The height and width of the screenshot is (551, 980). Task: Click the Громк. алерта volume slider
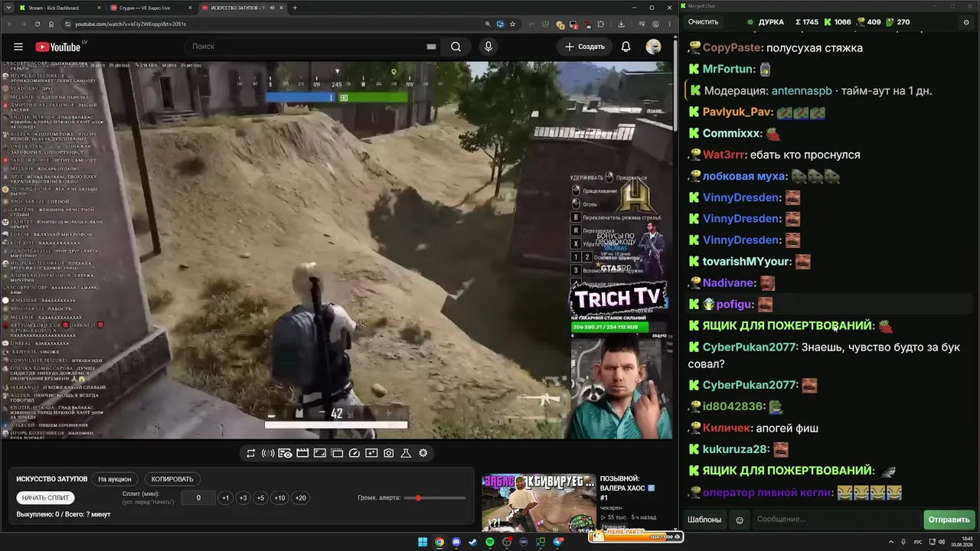pos(435,498)
